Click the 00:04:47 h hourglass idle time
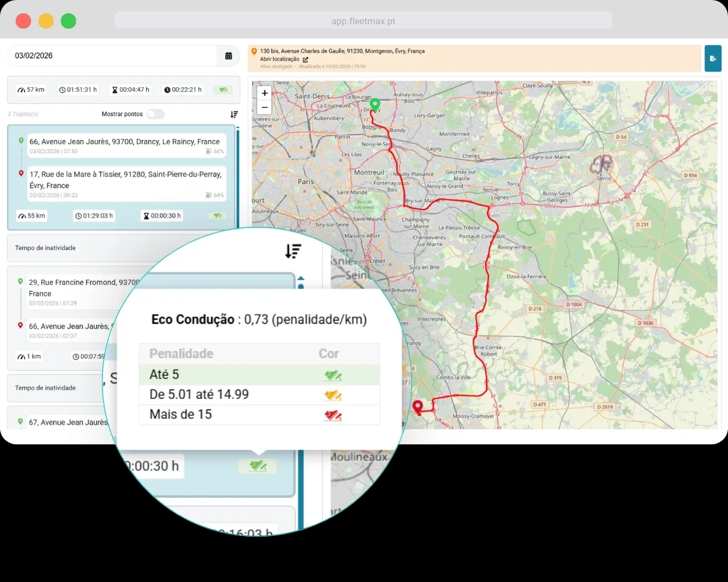The height and width of the screenshot is (582, 728). click(x=130, y=90)
